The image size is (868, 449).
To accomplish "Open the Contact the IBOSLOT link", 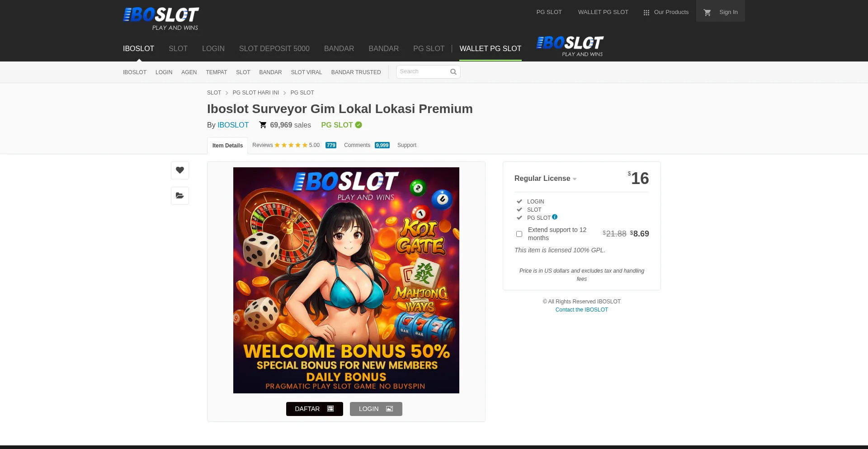I will pyautogui.click(x=581, y=310).
